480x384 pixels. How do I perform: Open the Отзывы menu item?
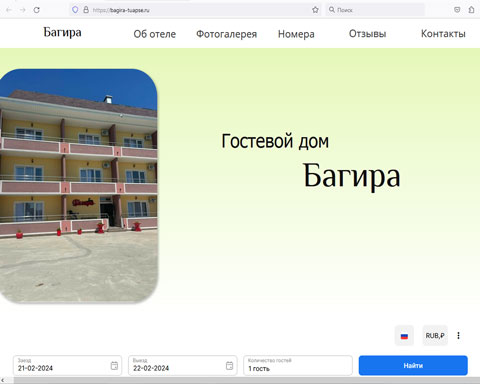[367, 34]
